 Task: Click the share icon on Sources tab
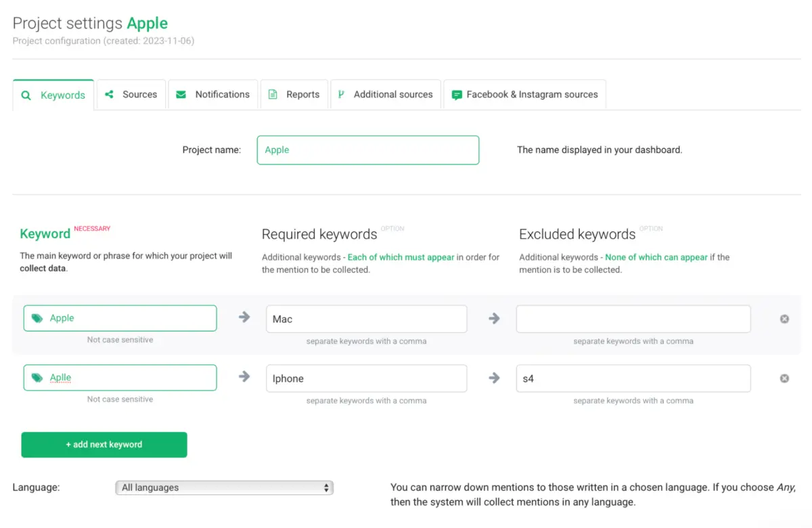(x=109, y=94)
